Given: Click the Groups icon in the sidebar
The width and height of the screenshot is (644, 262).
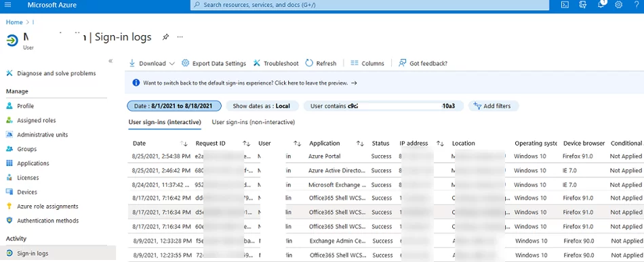Looking at the screenshot, I should point(9,149).
